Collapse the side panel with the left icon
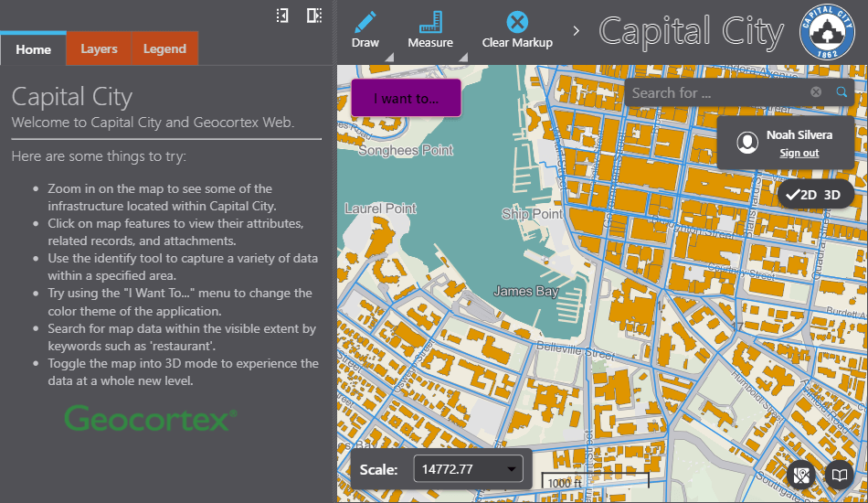 pyautogui.click(x=283, y=16)
